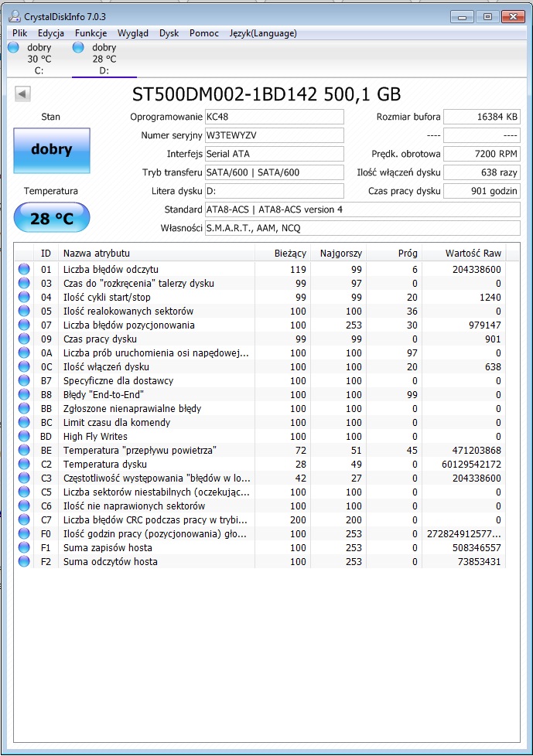The image size is (533, 756).
Task: Click status orb for attribute C7 row
Action: click(24, 519)
